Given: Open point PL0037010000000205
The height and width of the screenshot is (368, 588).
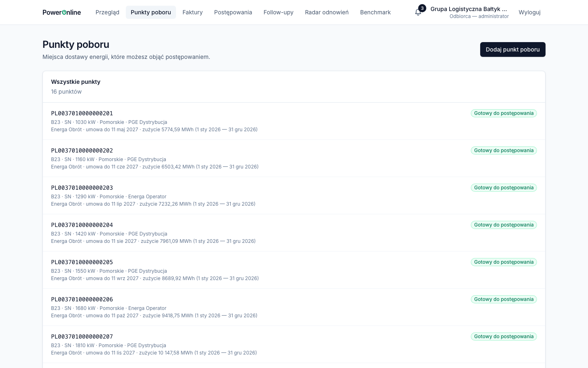Looking at the screenshot, I should [x=82, y=262].
